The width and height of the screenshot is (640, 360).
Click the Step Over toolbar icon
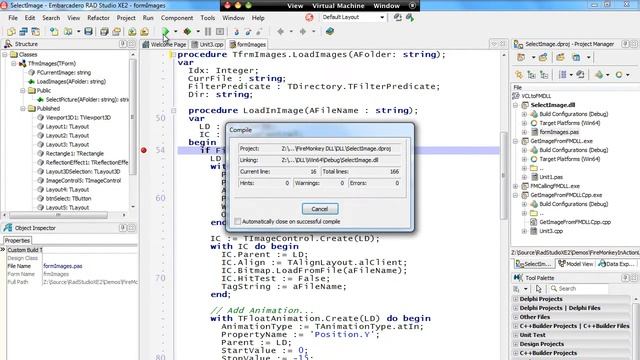click(x=248, y=31)
